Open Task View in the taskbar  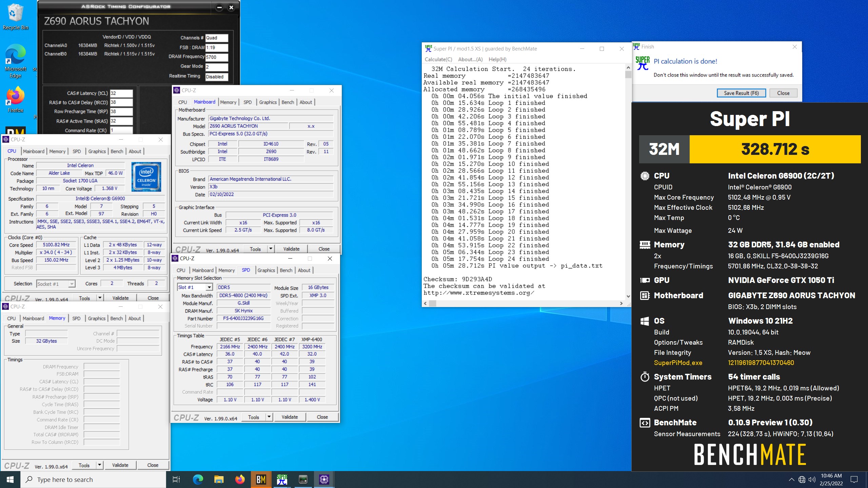click(176, 480)
